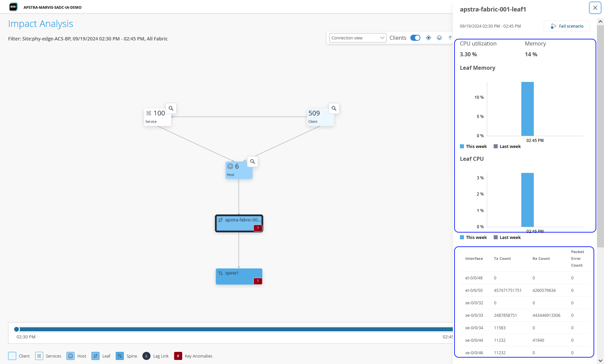Toggle This week series in Leaf CPU legend
Image resolution: width=604 pixels, height=364 pixels.
click(473, 237)
